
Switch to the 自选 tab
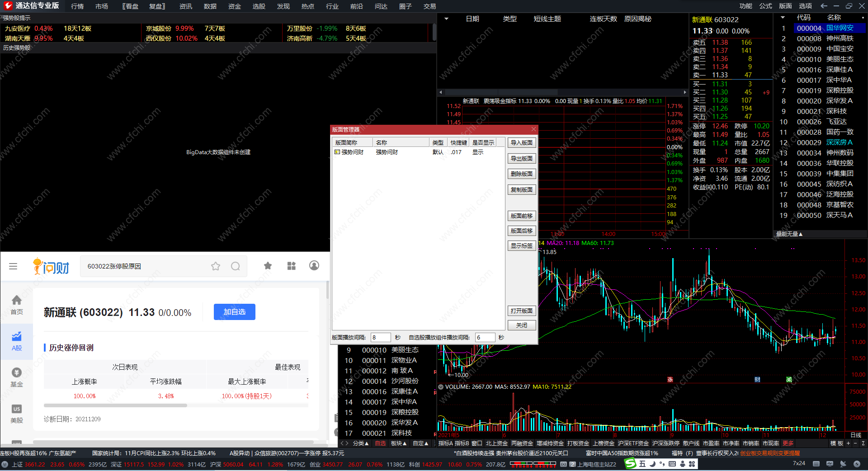click(381, 443)
